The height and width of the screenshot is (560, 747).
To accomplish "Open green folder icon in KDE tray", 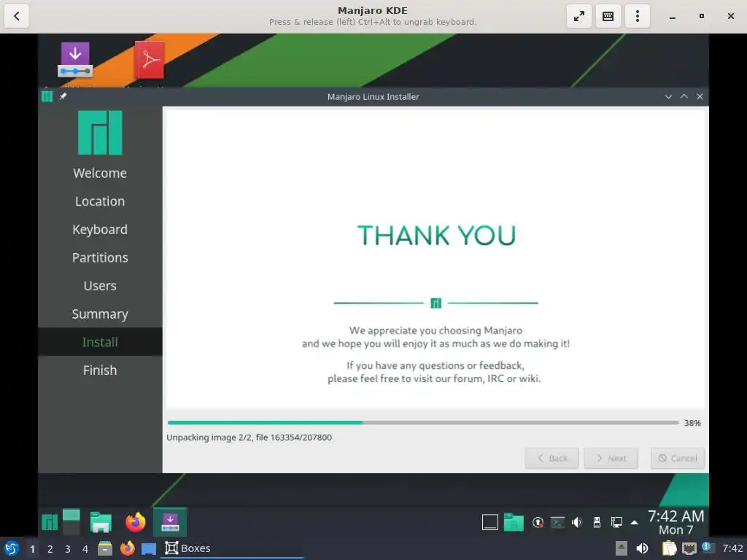I will [514, 522].
